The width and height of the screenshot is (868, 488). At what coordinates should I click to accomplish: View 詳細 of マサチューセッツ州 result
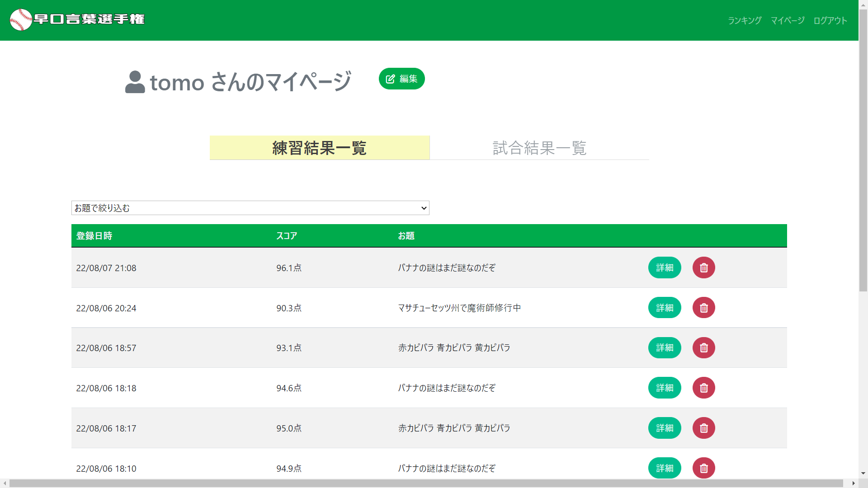[665, 308]
